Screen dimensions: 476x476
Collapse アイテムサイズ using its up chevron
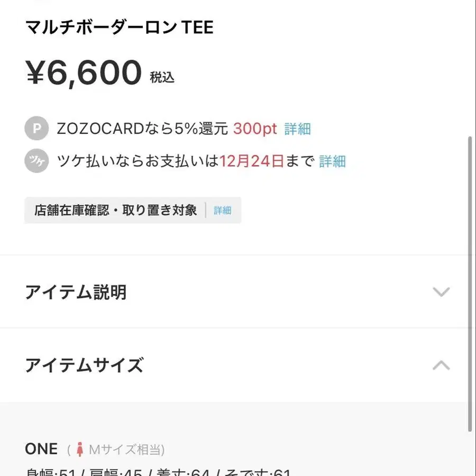pyautogui.click(x=441, y=365)
